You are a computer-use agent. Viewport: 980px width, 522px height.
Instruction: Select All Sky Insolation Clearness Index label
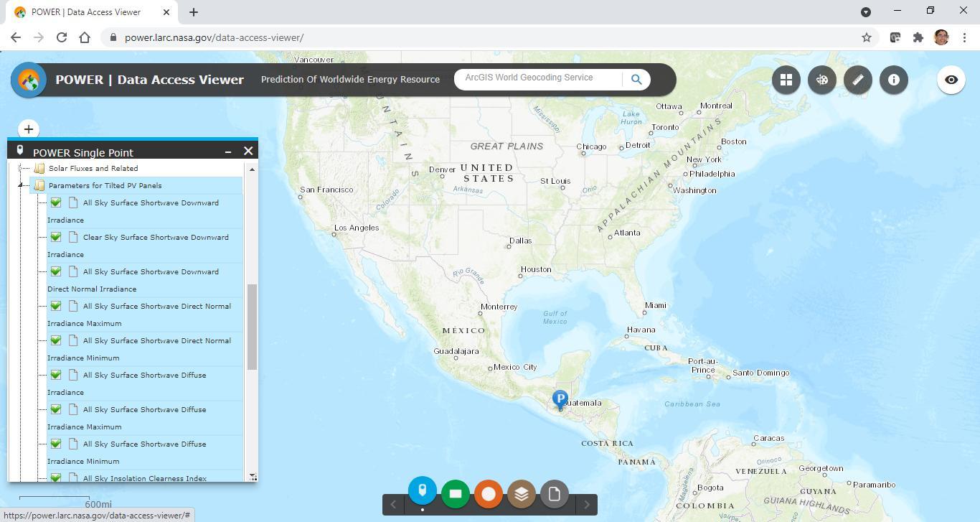[x=145, y=478]
